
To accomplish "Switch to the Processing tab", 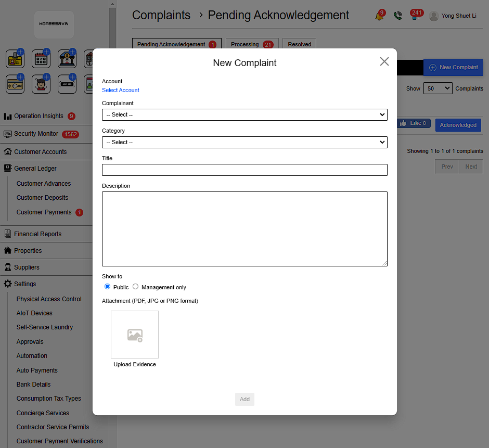I will [x=252, y=45].
